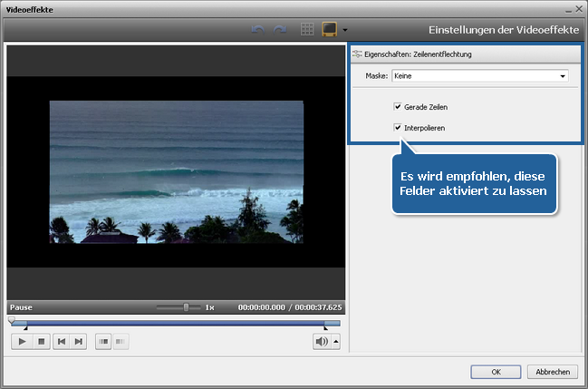Uncheck the Interpolieren checkbox
The width and height of the screenshot is (588, 389).
[x=398, y=128]
